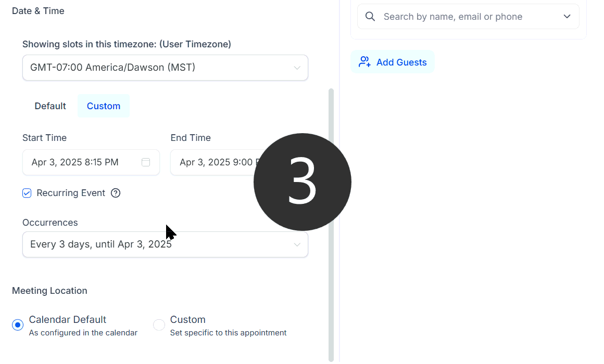Viewport: 604px width, 364px height.
Task: Expand the Occurrences dropdown
Action: point(297,244)
